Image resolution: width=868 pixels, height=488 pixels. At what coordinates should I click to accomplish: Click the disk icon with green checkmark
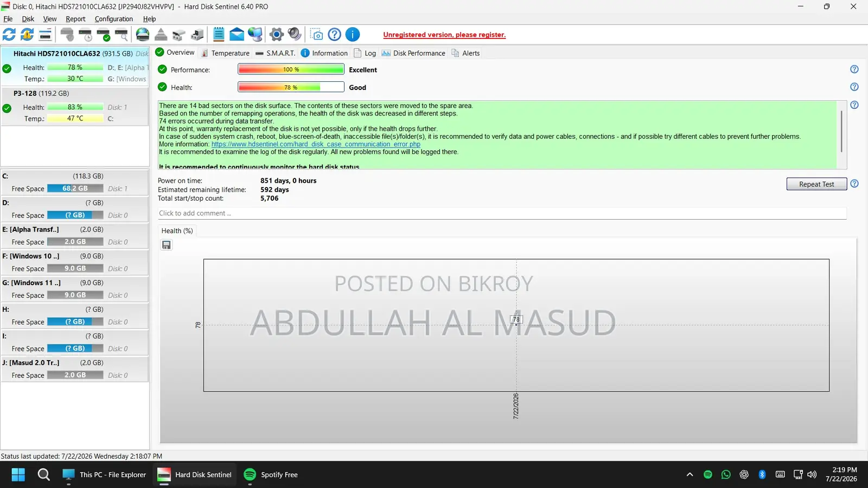(x=104, y=35)
